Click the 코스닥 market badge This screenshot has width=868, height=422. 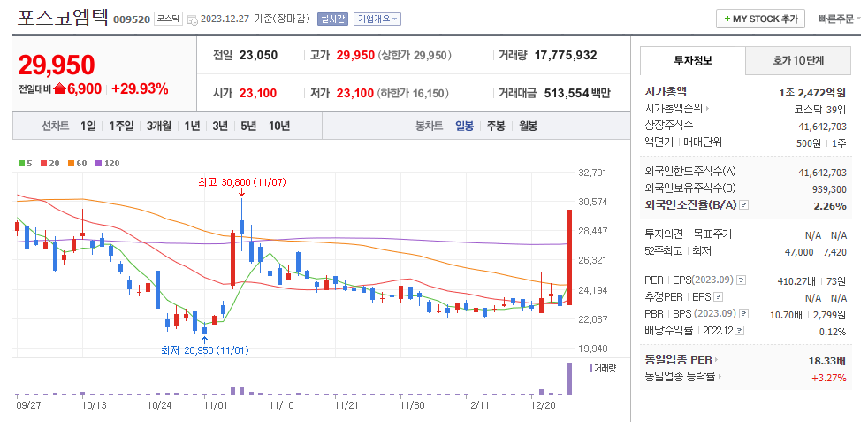coord(168,19)
